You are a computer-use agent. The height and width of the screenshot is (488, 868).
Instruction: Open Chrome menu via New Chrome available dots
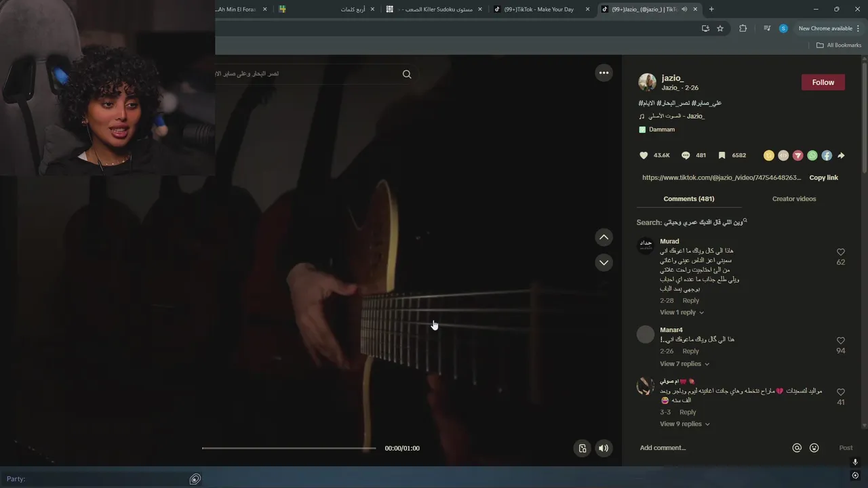[x=858, y=28]
